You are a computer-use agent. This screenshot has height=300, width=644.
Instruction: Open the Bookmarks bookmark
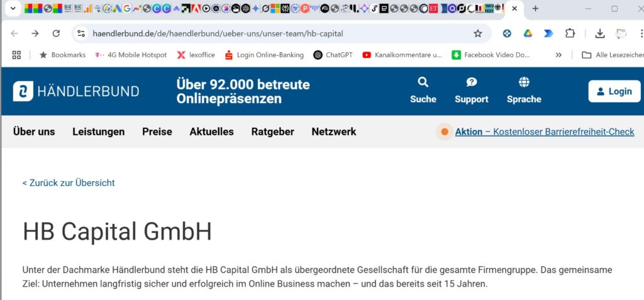tap(62, 55)
